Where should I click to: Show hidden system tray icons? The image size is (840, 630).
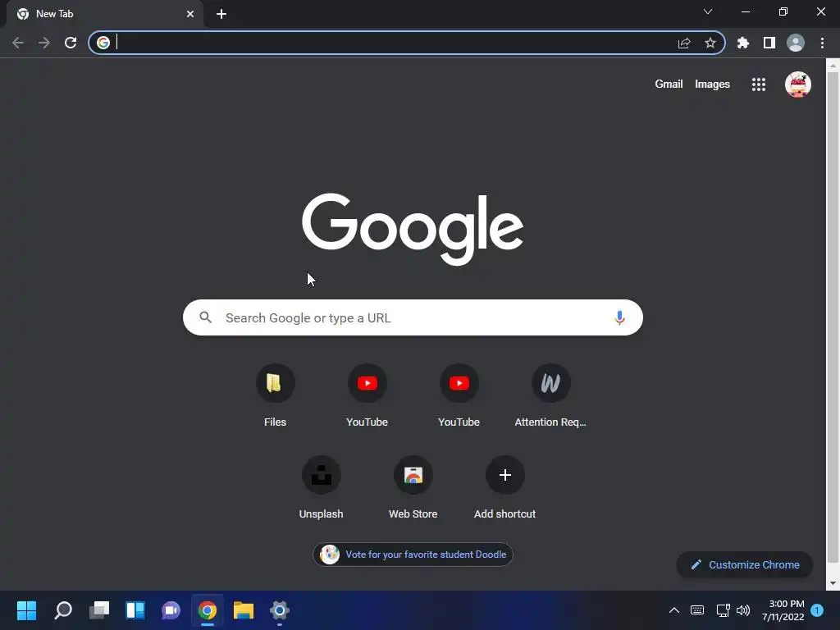(x=674, y=610)
